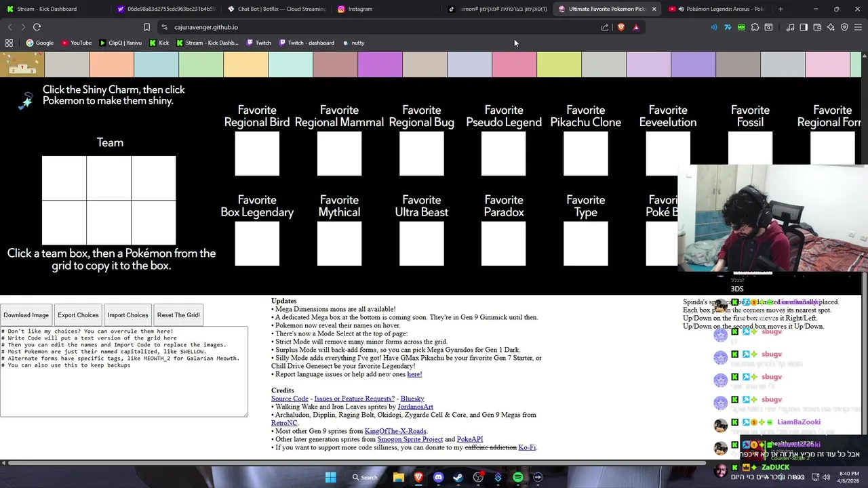The image size is (868, 488).
Task: Open the ClipQ | Yanivu bookmark
Action: (x=121, y=43)
